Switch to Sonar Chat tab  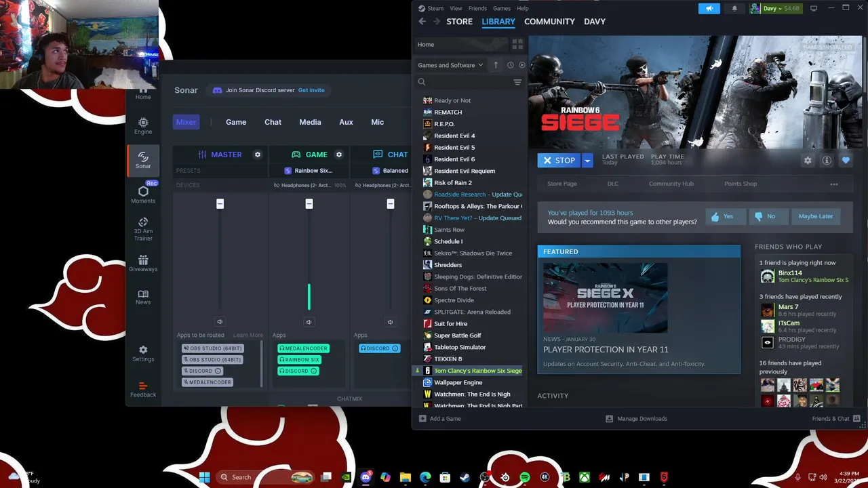point(273,122)
